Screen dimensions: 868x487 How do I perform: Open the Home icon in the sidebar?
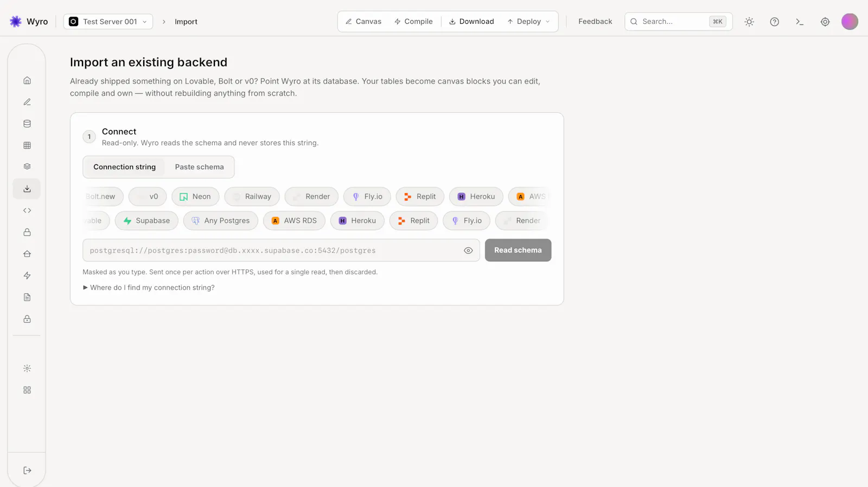pyautogui.click(x=27, y=80)
